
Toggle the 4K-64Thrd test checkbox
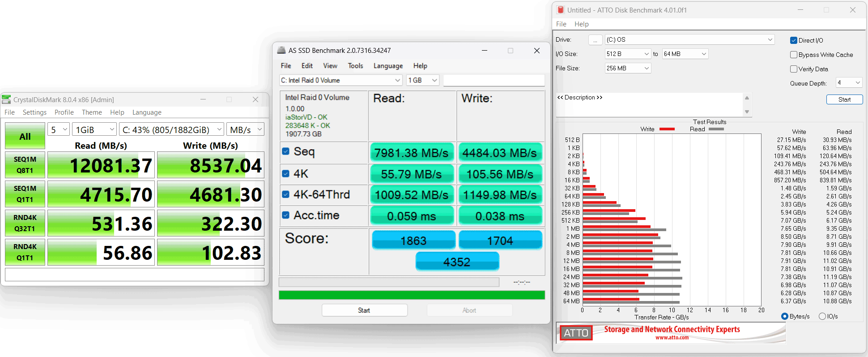tap(286, 194)
